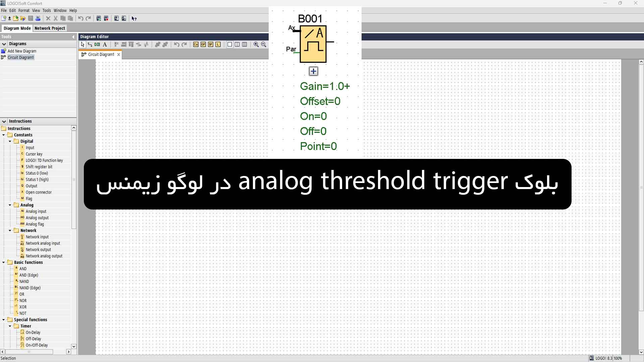Click the text insert tool icon
644x362 pixels.
coord(105,44)
